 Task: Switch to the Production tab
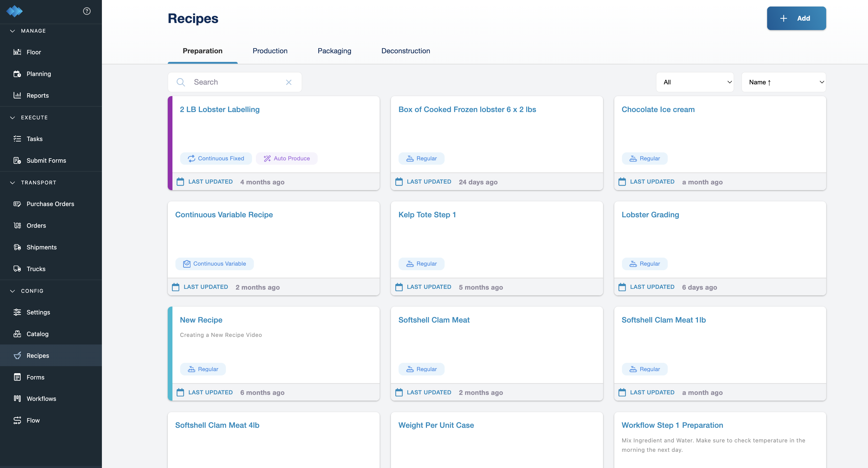pyautogui.click(x=270, y=51)
